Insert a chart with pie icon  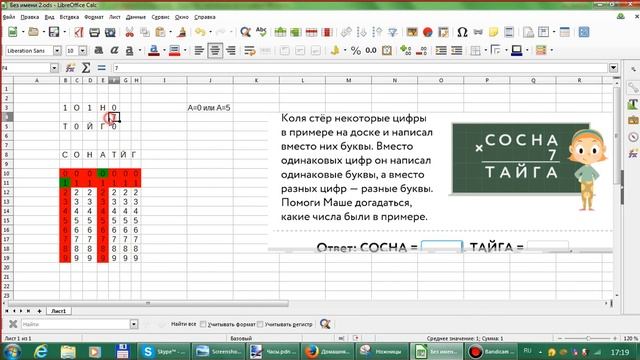coord(427,32)
